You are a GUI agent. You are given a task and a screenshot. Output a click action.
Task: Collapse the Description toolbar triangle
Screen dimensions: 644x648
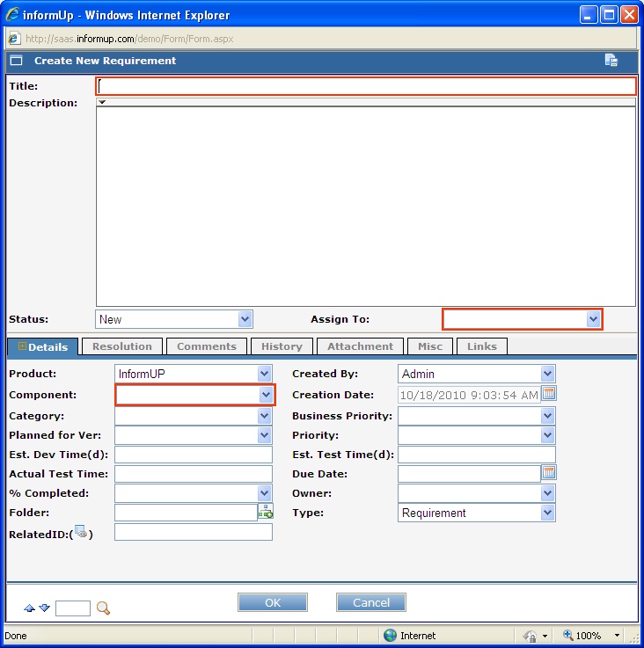tap(102, 102)
